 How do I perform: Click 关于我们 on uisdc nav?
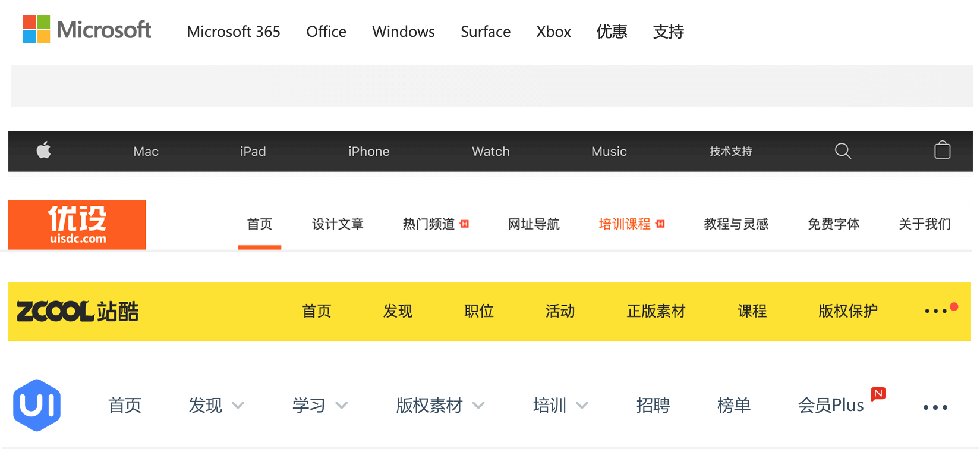coord(925,224)
